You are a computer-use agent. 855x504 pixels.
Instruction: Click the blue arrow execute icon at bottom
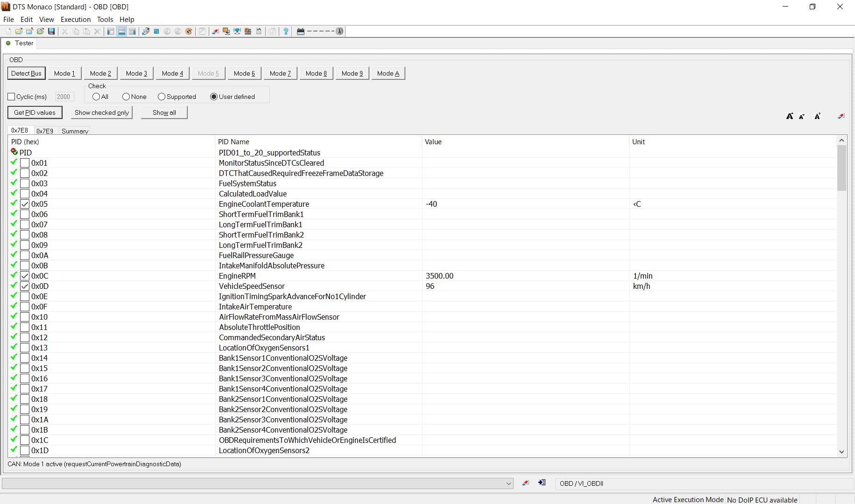click(542, 483)
